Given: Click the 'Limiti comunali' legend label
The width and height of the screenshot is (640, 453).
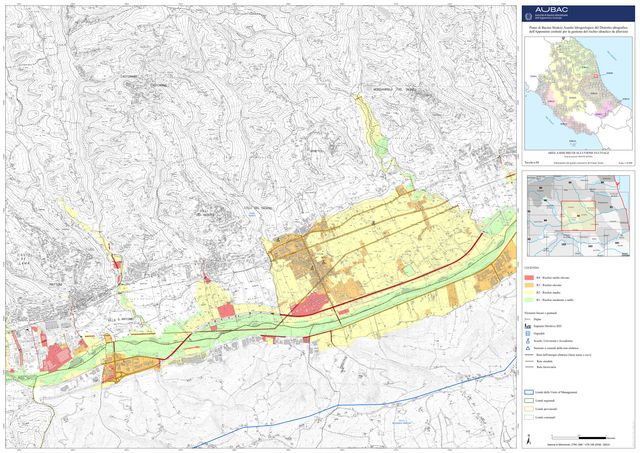Looking at the screenshot, I should pos(546,417).
